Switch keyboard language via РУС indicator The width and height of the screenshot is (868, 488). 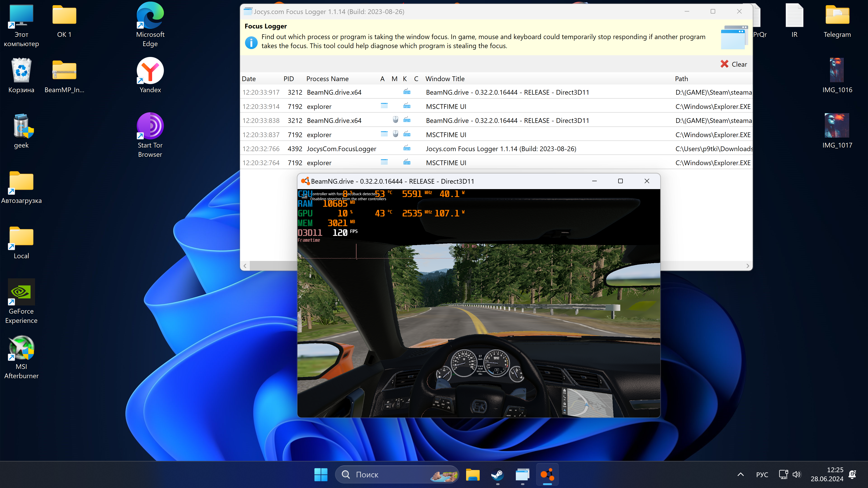(762, 474)
